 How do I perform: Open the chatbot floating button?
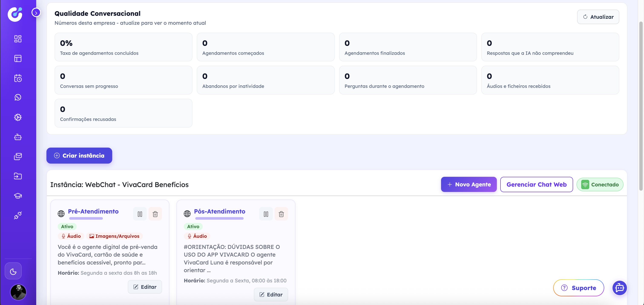(620, 288)
